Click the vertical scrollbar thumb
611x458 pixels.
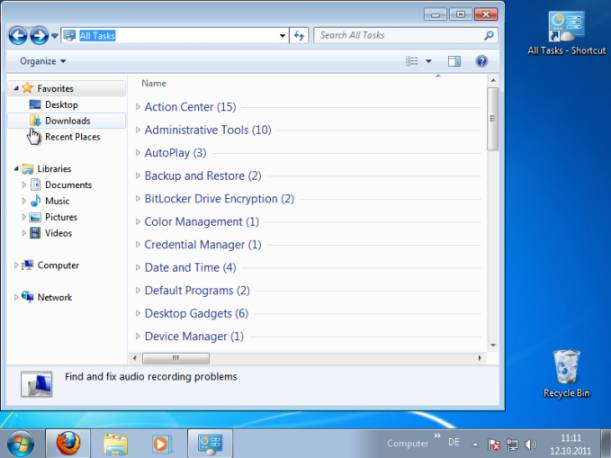(493, 118)
